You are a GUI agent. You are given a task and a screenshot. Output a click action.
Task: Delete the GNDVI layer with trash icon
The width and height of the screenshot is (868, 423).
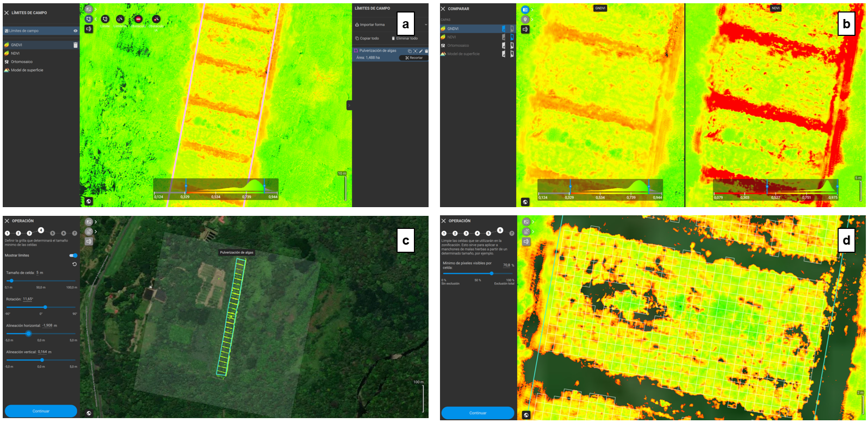coord(76,45)
